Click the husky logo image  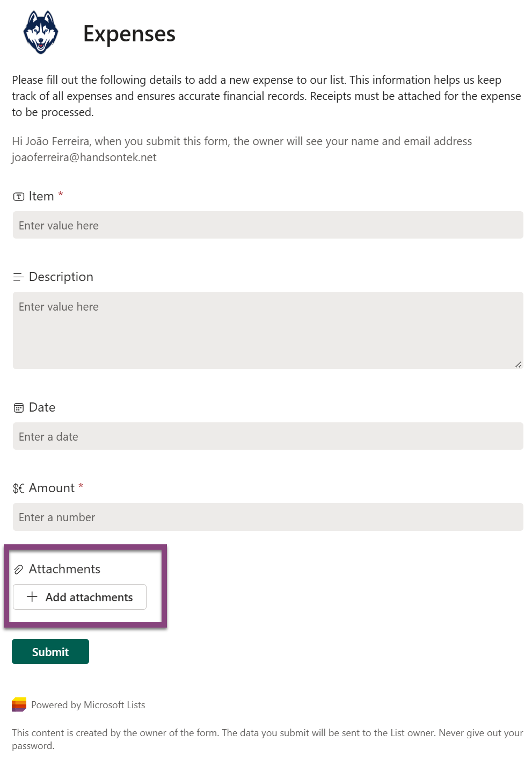pyautogui.click(x=41, y=32)
